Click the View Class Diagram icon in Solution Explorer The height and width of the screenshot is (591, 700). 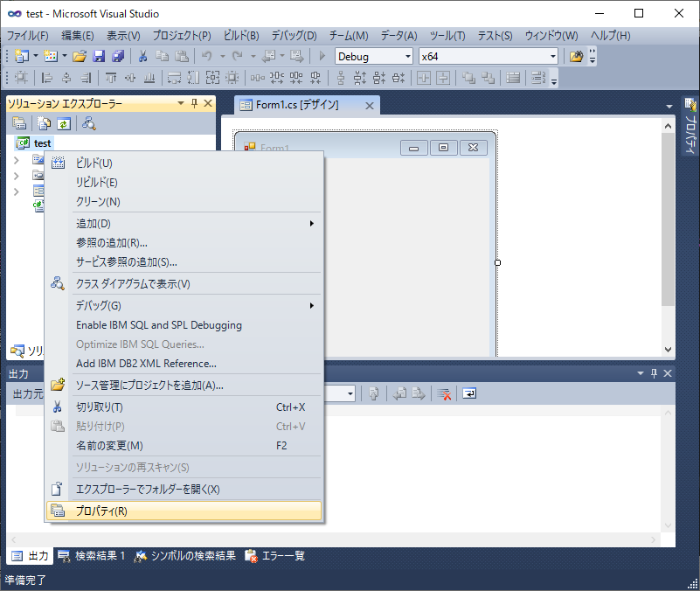click(89, 123)
